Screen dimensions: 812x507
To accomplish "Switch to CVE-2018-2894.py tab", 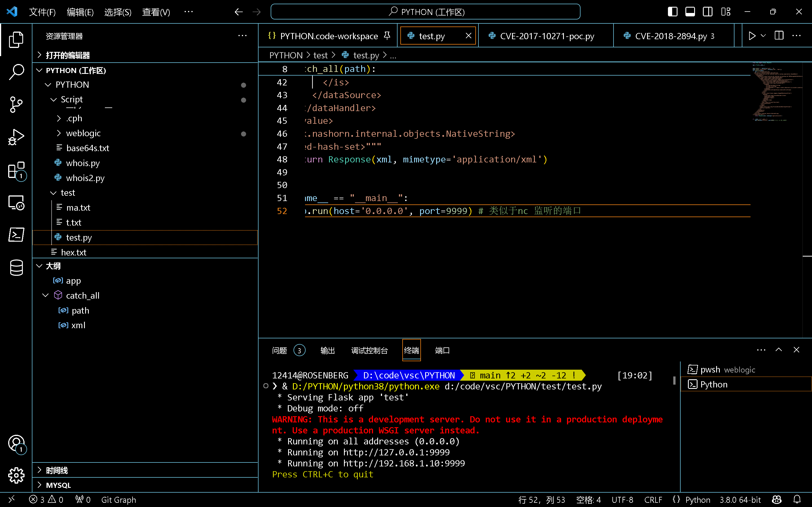I will (673, 36).
